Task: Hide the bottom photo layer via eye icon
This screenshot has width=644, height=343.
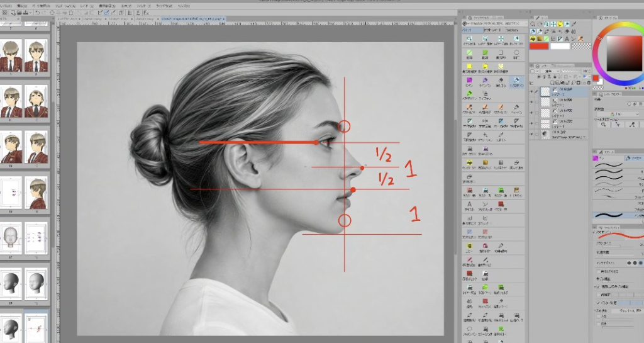Action: [531, 134]
